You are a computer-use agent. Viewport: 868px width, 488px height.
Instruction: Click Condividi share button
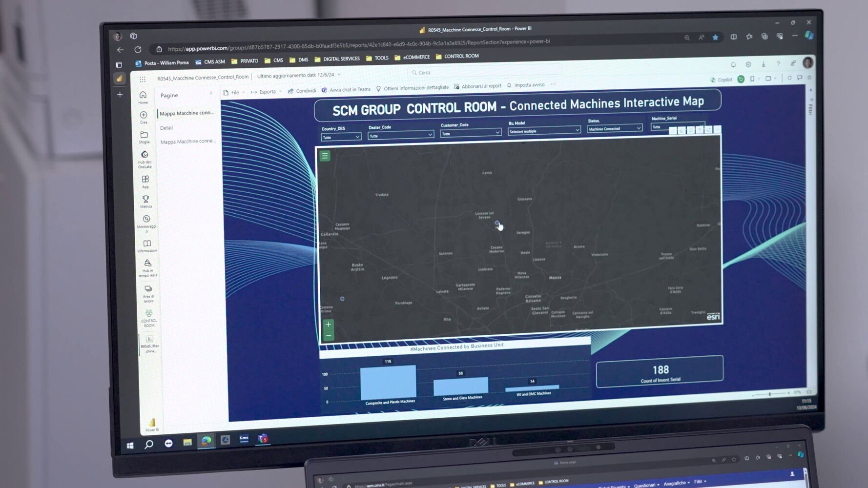click(302, 91)
